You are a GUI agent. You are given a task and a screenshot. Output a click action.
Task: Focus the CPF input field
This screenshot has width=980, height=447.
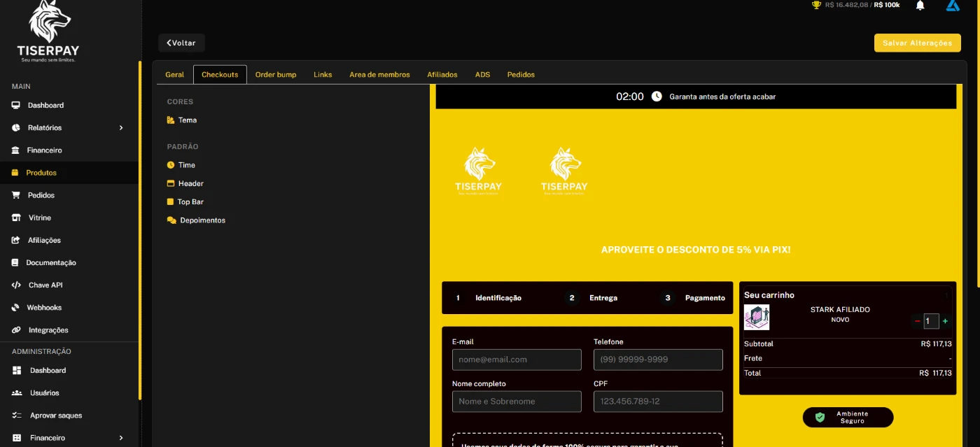pyautogui.click(x=657, y=402)
